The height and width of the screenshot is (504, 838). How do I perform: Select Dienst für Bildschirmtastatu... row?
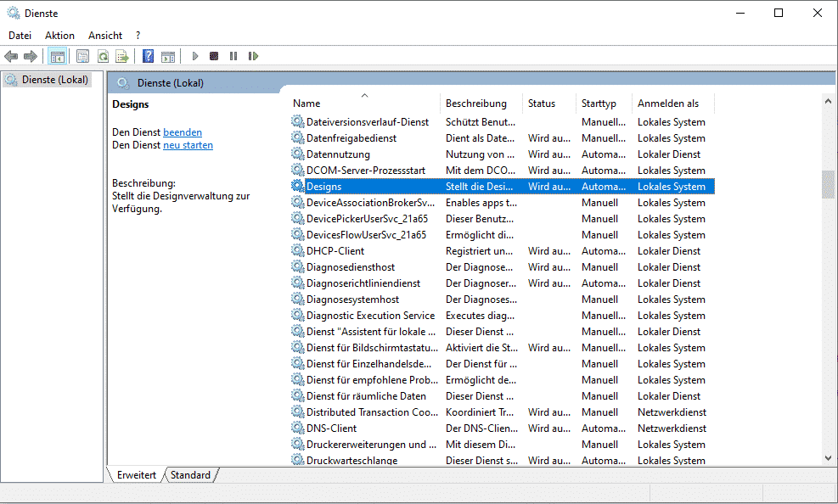[503, 348]
